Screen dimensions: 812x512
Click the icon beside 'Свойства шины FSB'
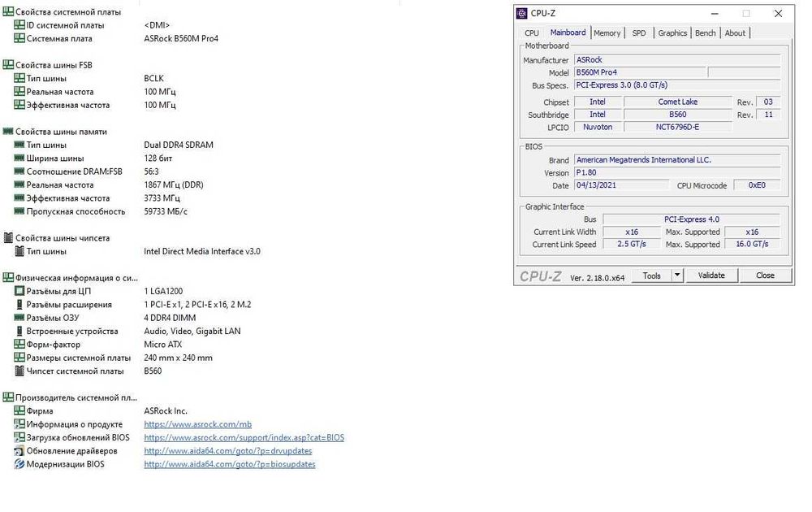[x=8, y=65]
